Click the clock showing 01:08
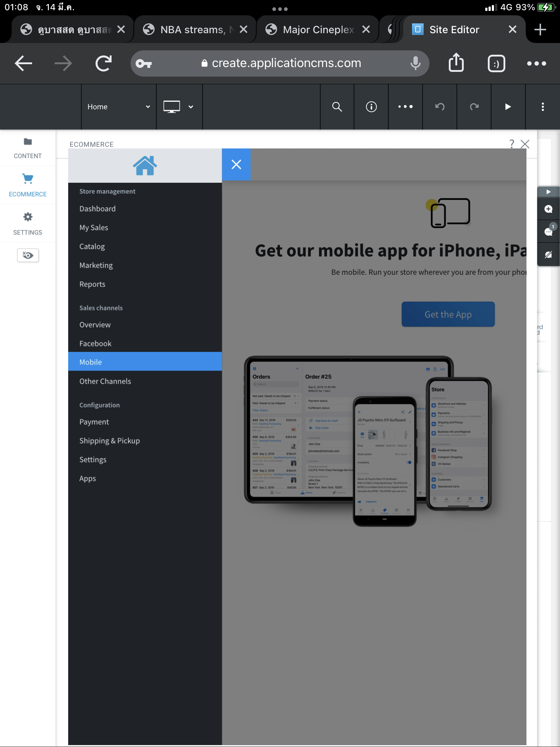560x747 pixels. [x=16, y=7]
